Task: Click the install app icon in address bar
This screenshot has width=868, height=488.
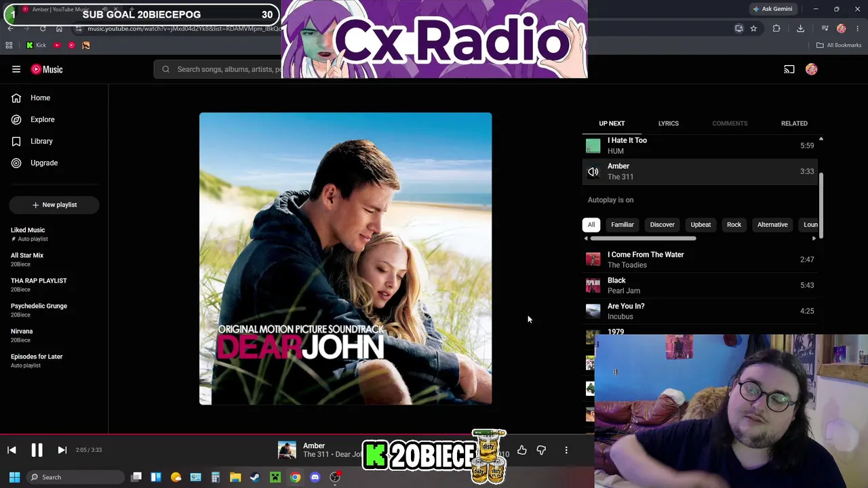Action: tap(739, 28)
